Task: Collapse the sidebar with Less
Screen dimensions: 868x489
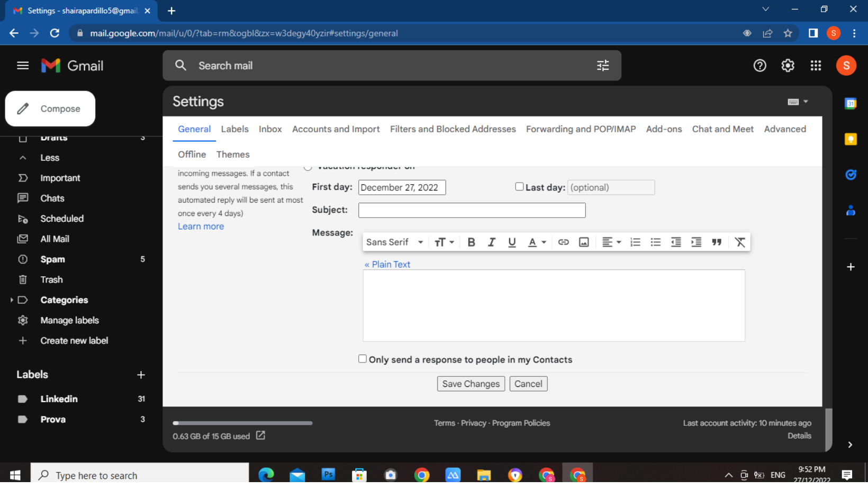Action: pos(50,158)
